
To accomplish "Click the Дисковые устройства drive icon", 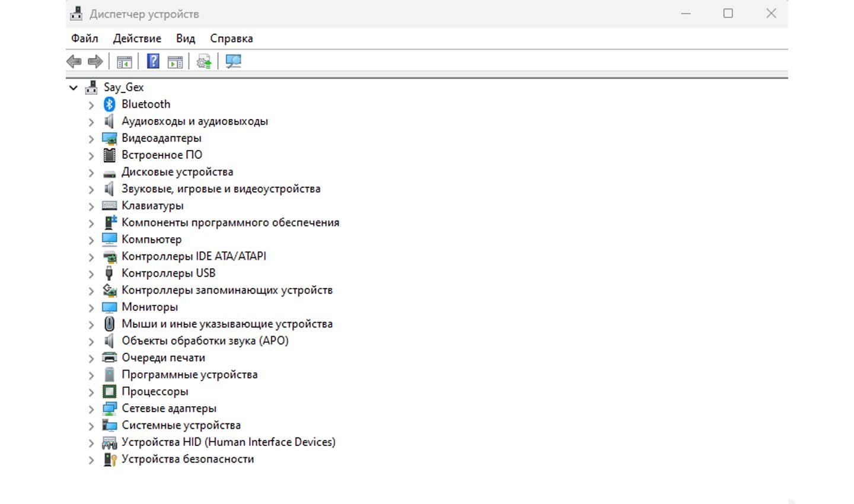I will click(x=109, y=173).
